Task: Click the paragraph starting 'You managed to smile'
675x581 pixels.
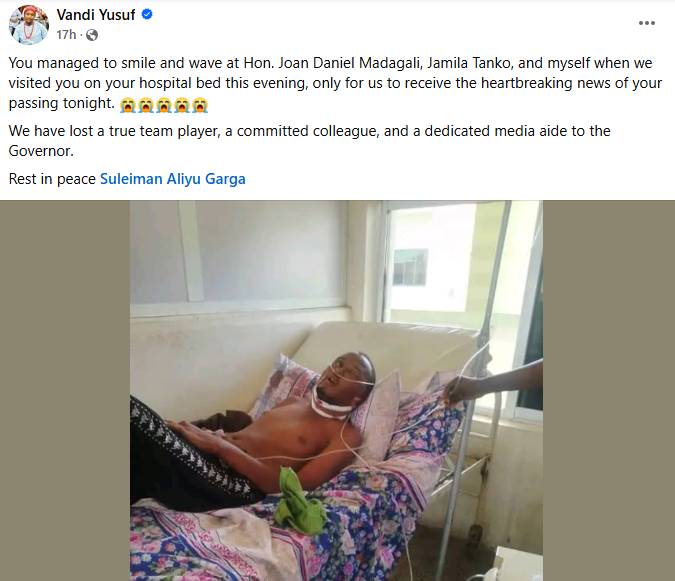Action: click(335, 83)
